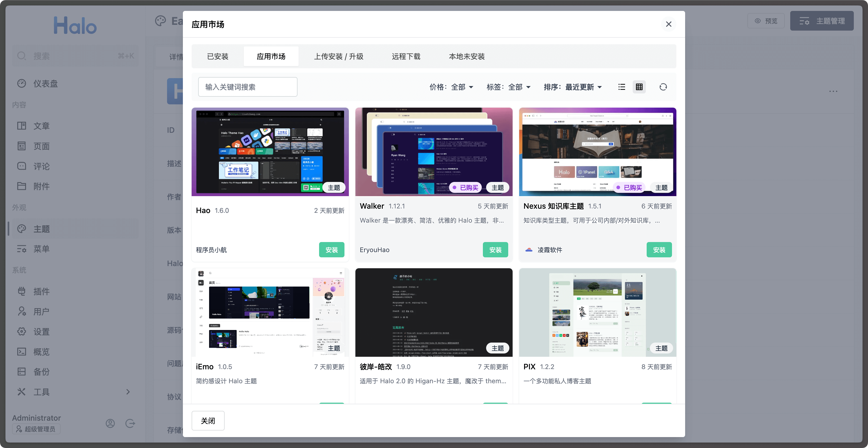Click the 主题 tag on Hao card
Viewport: 868px width, 448px height.
(334, 187)
